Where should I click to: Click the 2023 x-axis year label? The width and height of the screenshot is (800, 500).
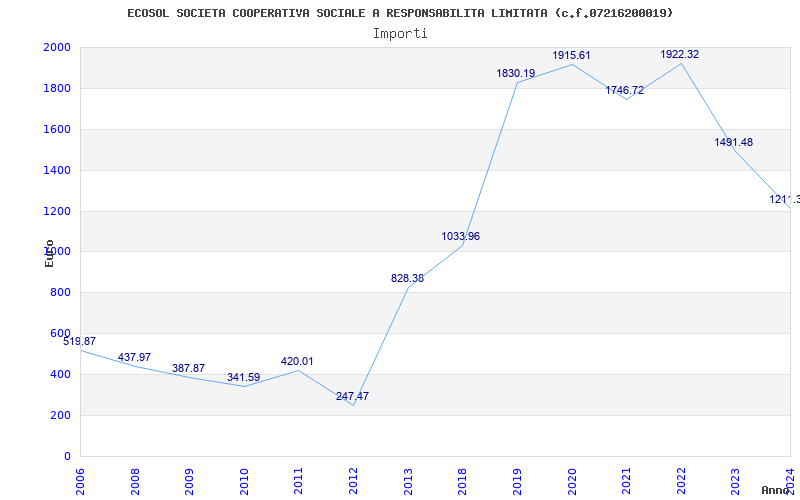pyautogui.click(x=735, y=481)
